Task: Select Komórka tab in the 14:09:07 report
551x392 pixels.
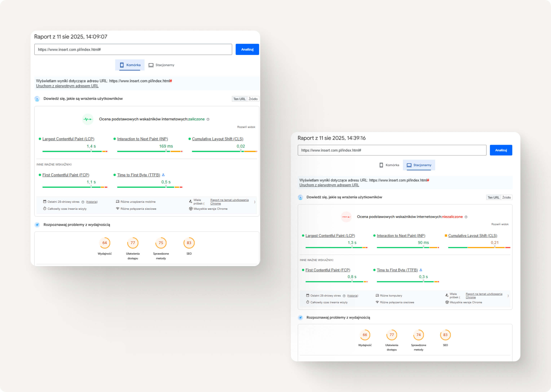Action: pyautogui.click(x=130, y=65)
